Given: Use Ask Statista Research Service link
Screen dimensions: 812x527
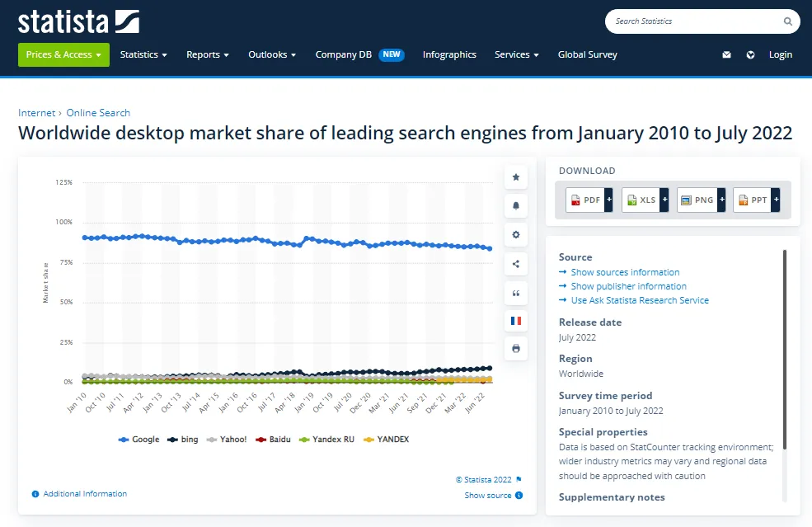Looking at the screenshot, I should 640,300.
